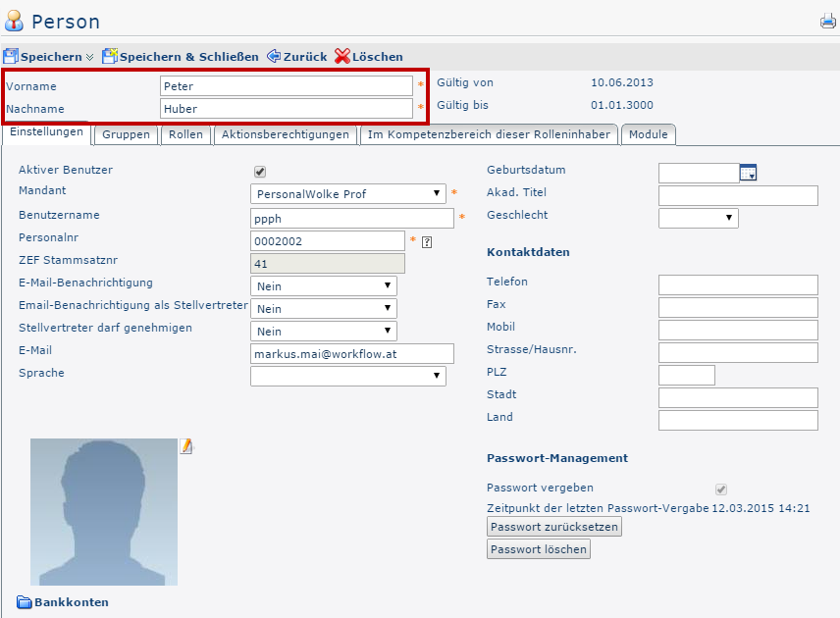Open Email-Benachrichtigung als Stellvertreter dropdown
The height and width of the screenshot is (618, 840).
[324, 308]
